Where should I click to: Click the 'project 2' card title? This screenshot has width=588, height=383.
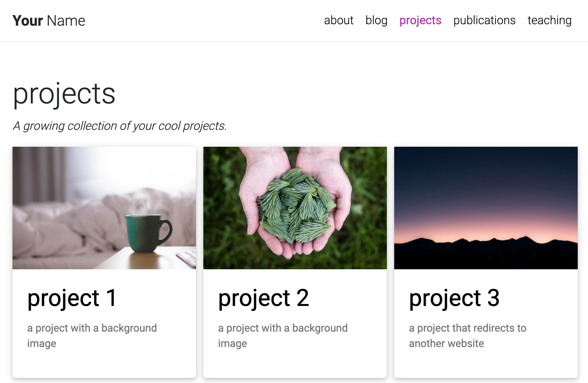pyautogui.click(x=263, y=298)
